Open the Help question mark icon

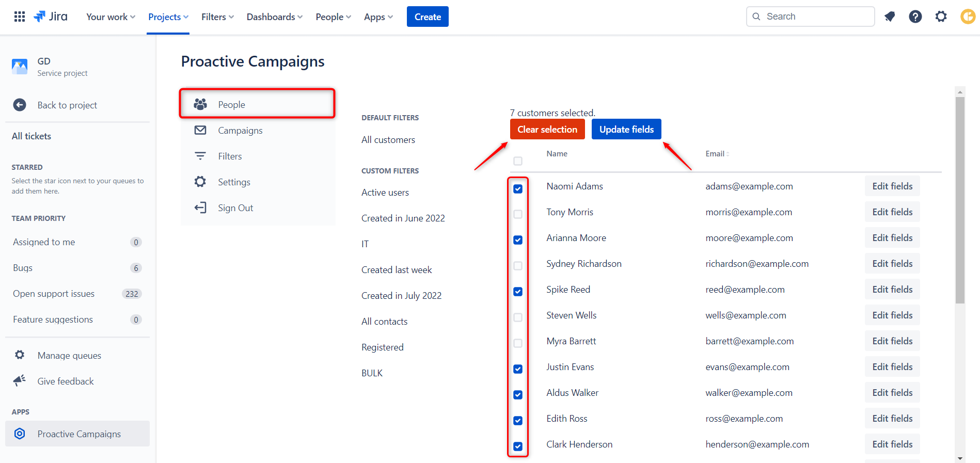click(915, 17)
